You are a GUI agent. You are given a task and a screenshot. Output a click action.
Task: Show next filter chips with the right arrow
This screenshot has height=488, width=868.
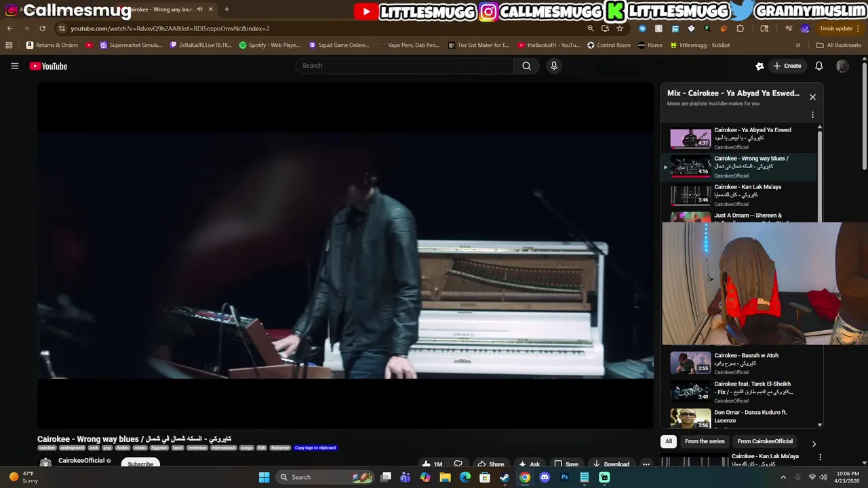(814, 444)
